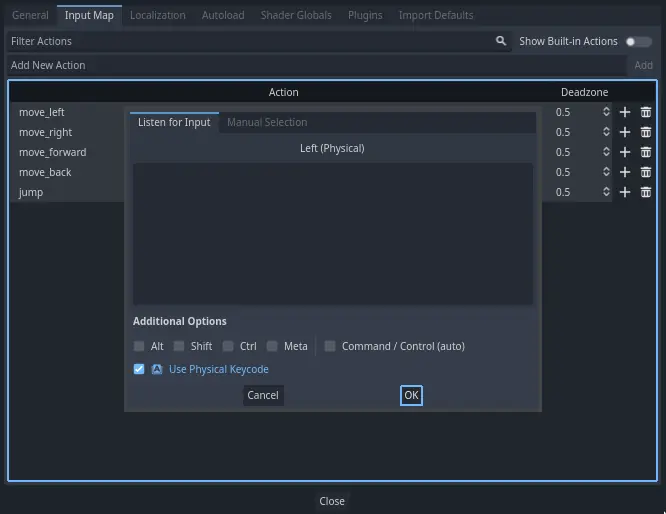Check the Shift modifier checkbox
666x514 pixels.
click(x=179, y=346)
